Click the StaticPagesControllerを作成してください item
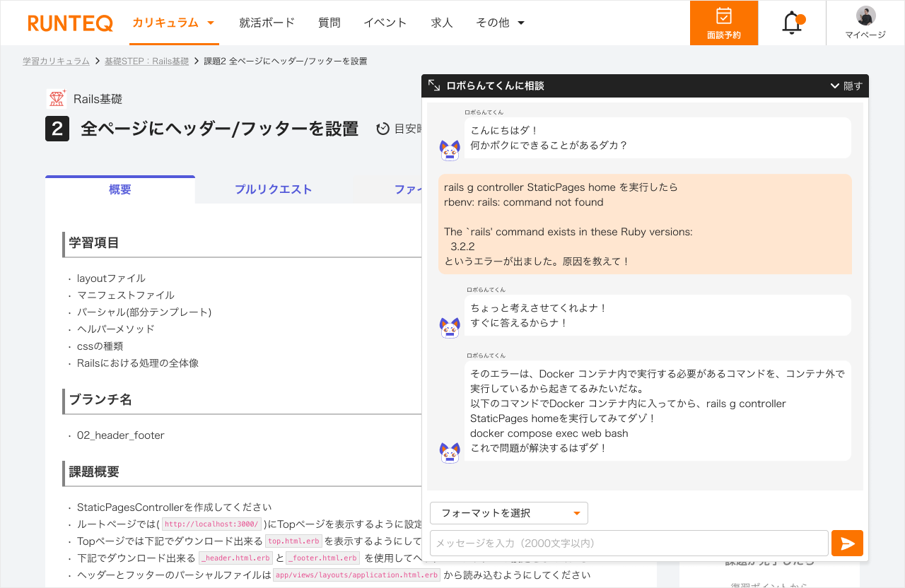Viewport: 905px width, 588px height. point(174,507)
